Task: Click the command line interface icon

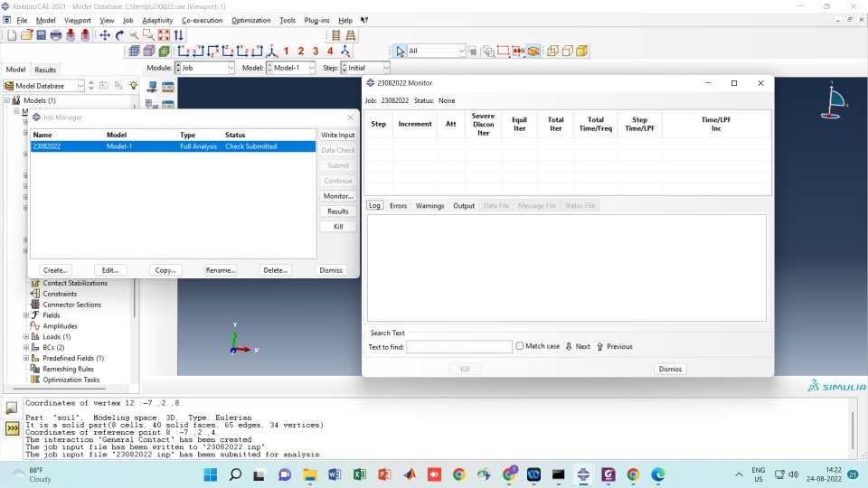Action: point(12,428)
